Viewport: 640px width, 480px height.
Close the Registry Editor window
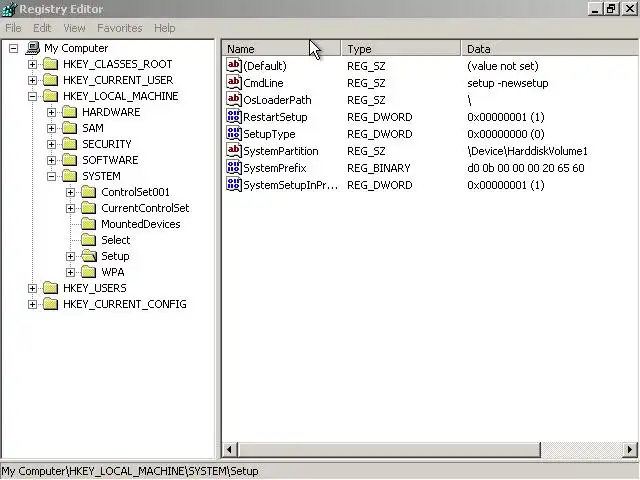click(x=630, y=9)
